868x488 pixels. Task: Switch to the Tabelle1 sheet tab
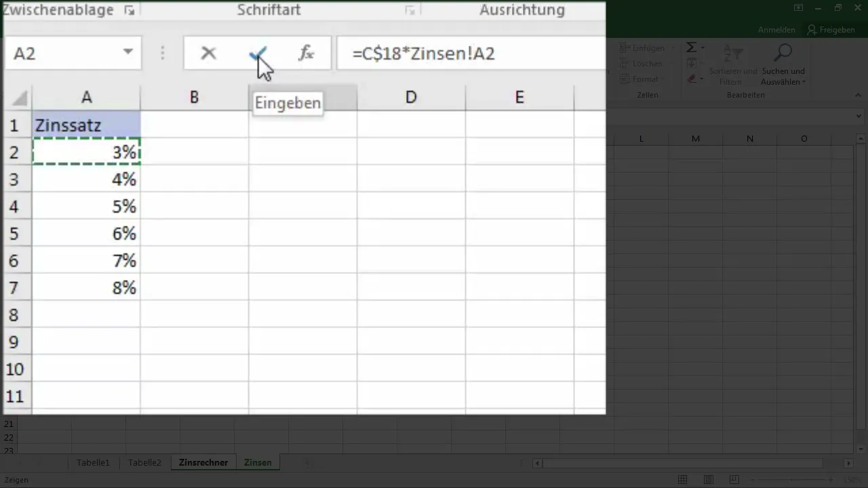[x=93, y=462]
